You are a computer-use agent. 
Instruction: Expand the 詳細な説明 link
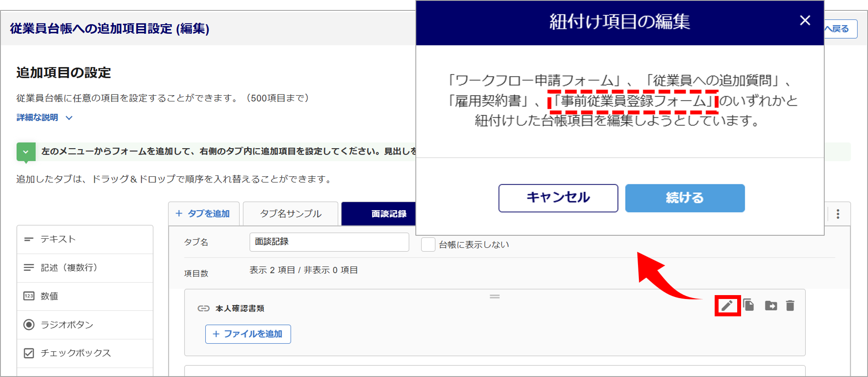pyautogui.click(x=44, y=117)
